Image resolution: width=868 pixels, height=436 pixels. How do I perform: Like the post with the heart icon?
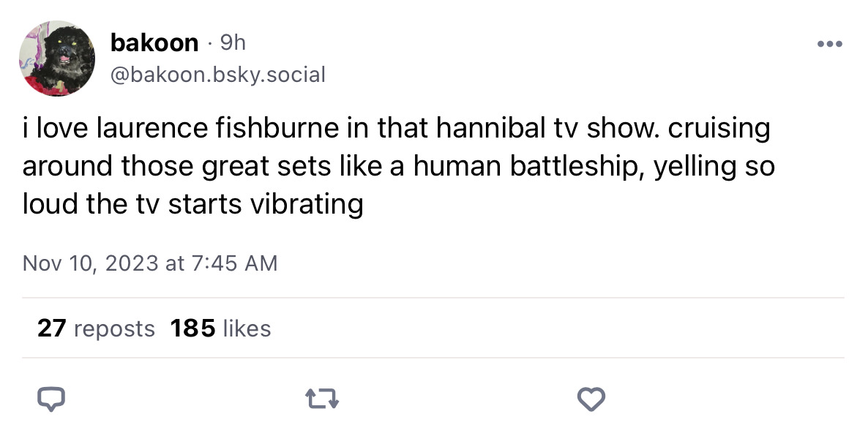click(x=590, y=399)
